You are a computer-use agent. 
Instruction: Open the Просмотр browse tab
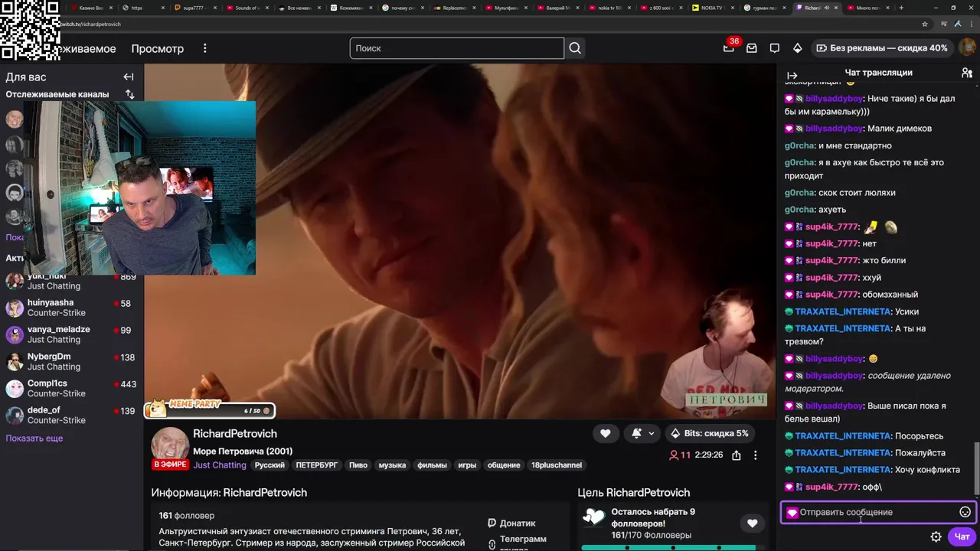(157, 48)
